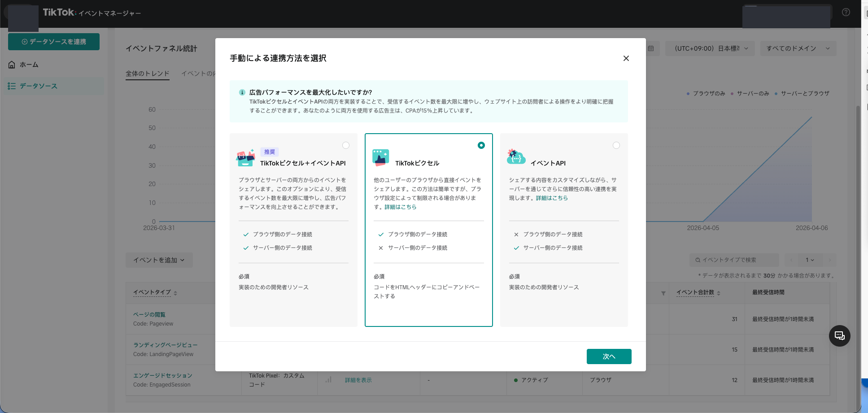868x413 pixels.
Task: Click the magnifier icon in the search box
Action: (x=697, y=260)
